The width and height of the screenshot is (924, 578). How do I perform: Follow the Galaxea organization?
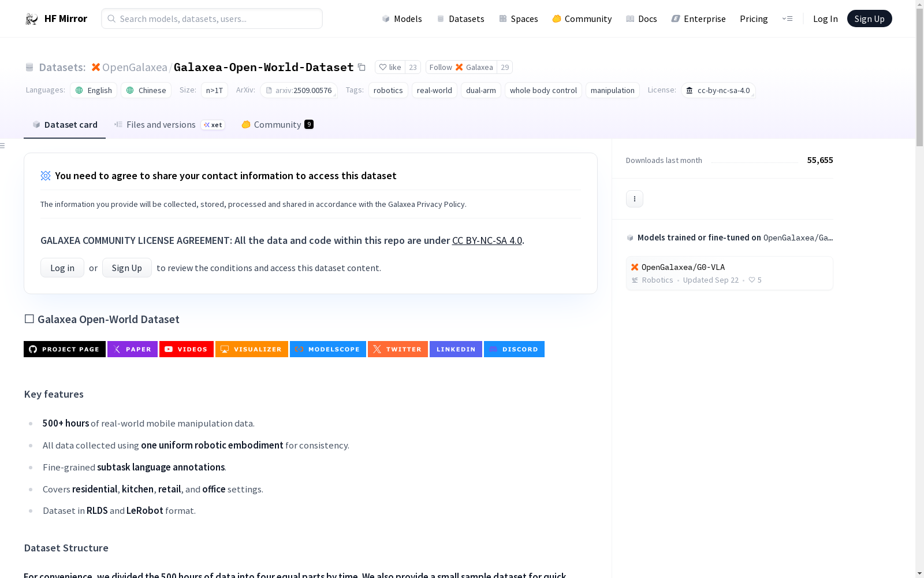pos(461,67)
